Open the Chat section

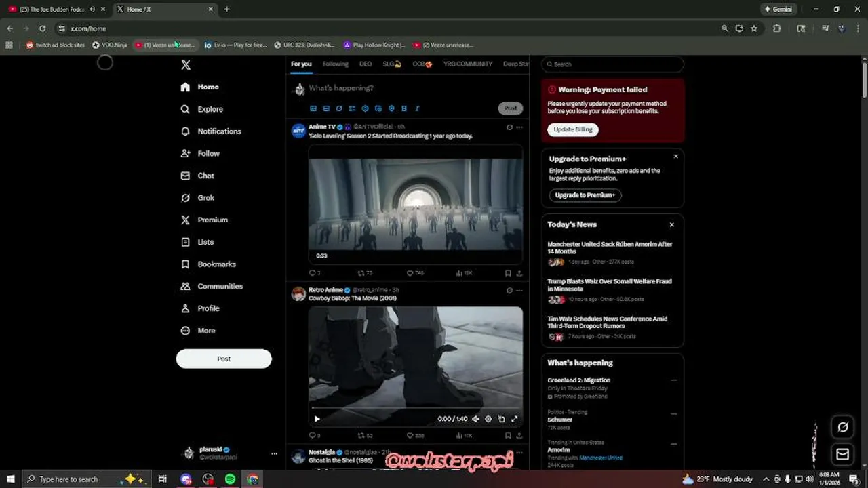197,176
